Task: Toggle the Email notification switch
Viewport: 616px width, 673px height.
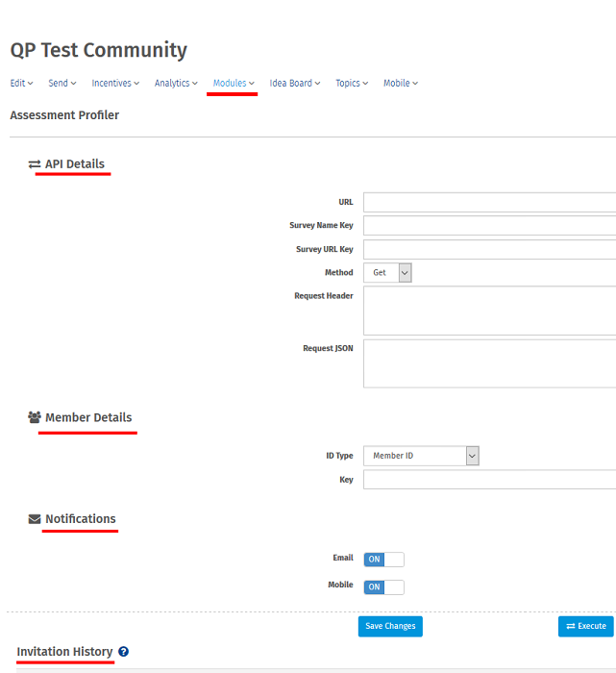Action: (x=383, y=560)
